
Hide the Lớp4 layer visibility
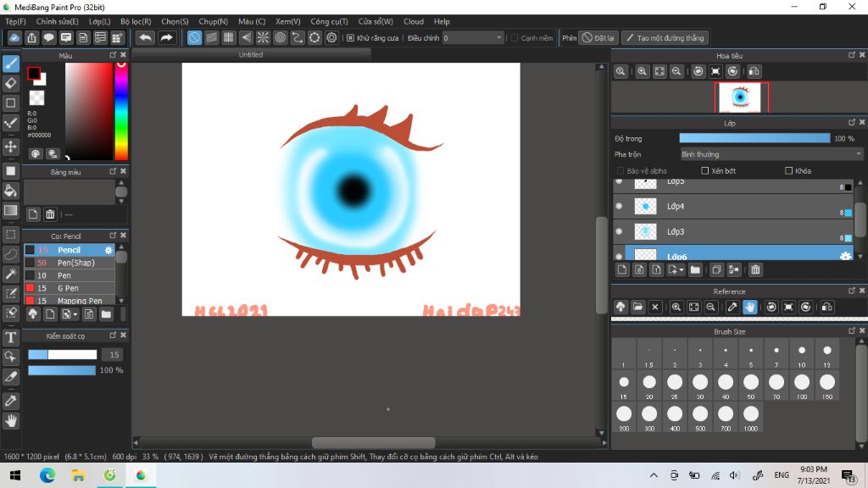click(620, 206)
